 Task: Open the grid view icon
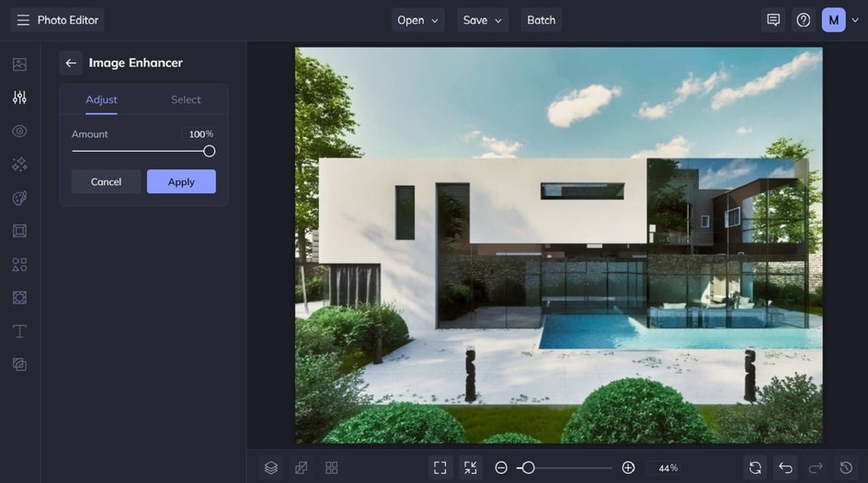tap(332, 468)
